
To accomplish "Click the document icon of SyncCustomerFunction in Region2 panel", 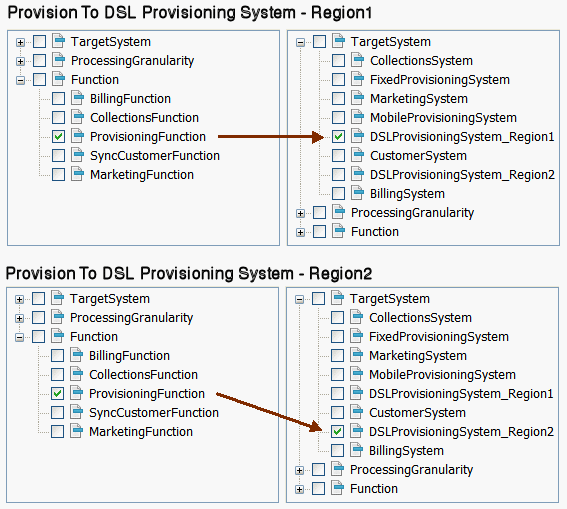I will click(x=76, y=412).
